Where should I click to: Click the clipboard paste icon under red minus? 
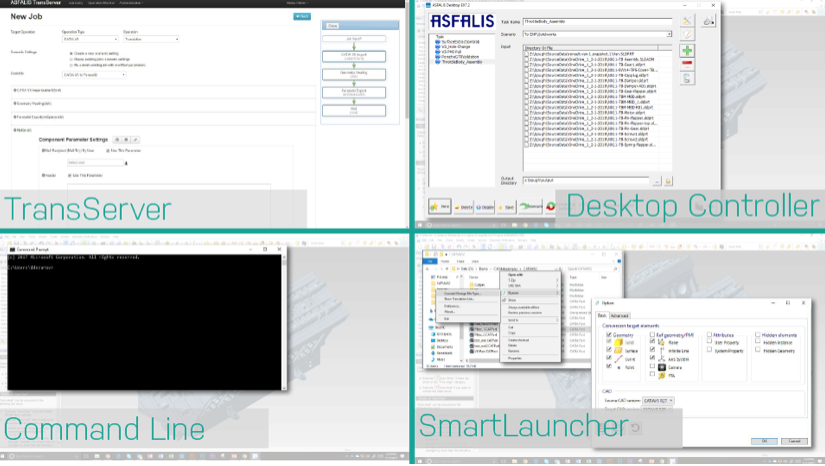687,78
